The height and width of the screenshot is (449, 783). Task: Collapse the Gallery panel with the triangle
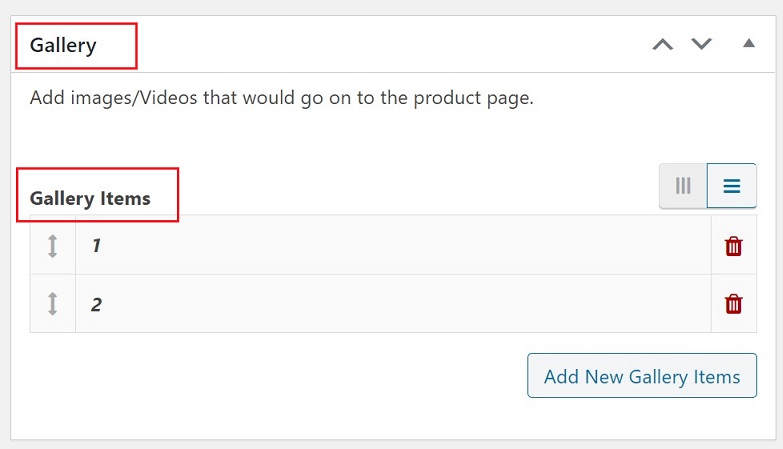pyautogui.click(x=748, y=44)
